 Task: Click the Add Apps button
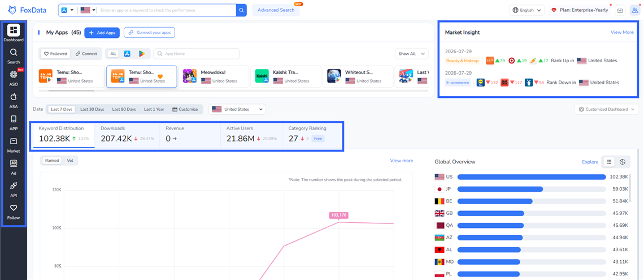click(102, 33)
